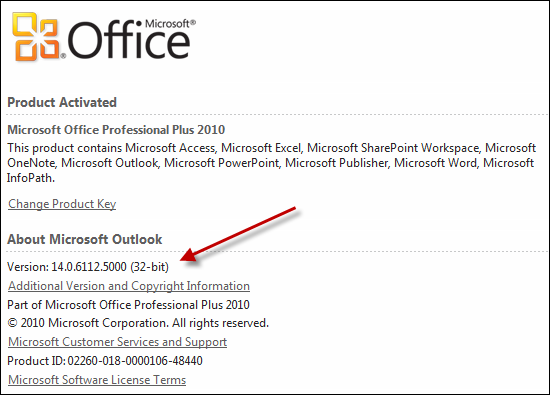The height and width of the screenshot is (395, 550).
Task: Click the word InfoPath in the product description
Action: point(31,178)
